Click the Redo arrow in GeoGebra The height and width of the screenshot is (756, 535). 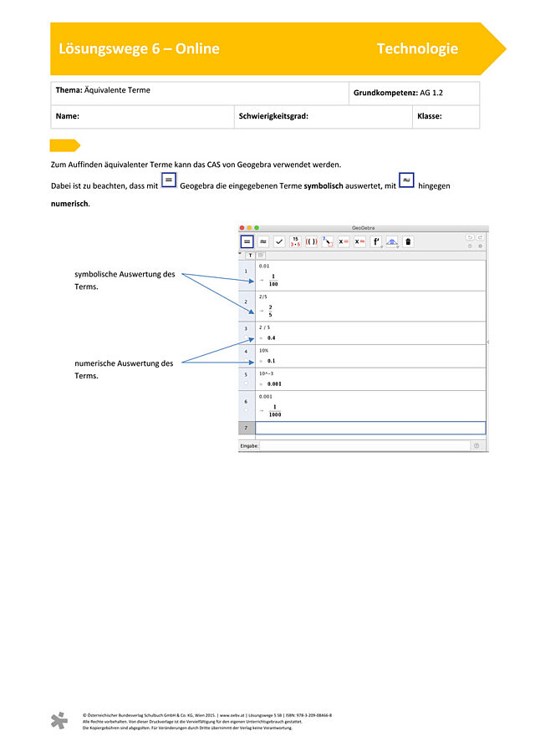(x=480, y=238)
